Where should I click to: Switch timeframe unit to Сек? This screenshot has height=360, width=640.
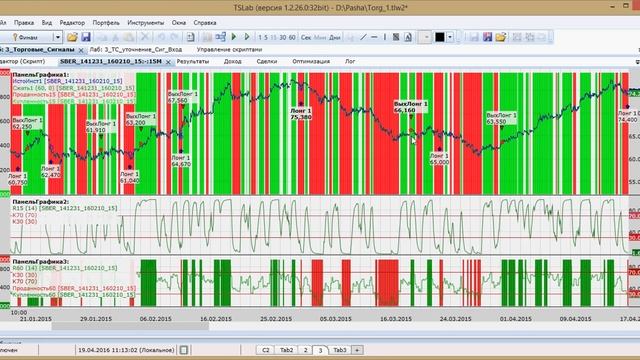306,37
